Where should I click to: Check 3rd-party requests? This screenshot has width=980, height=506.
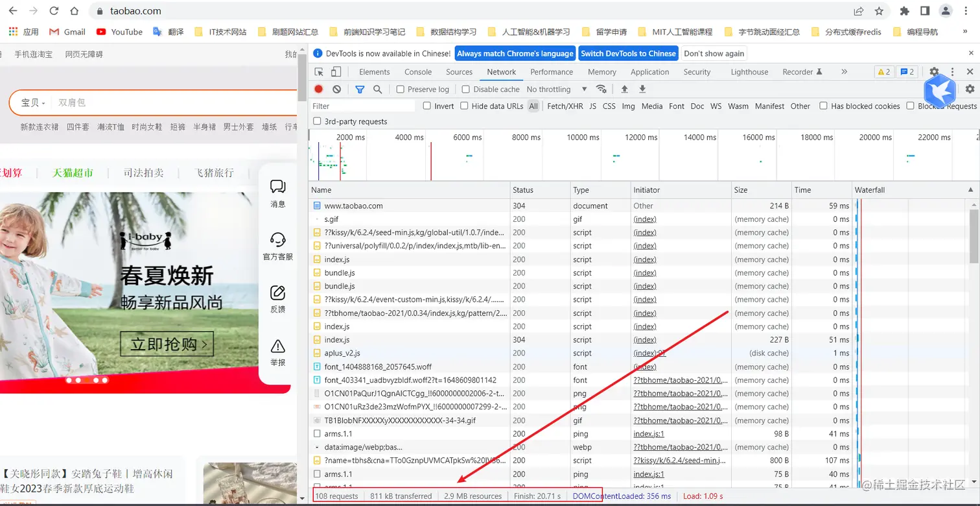[x=317, y=121]
